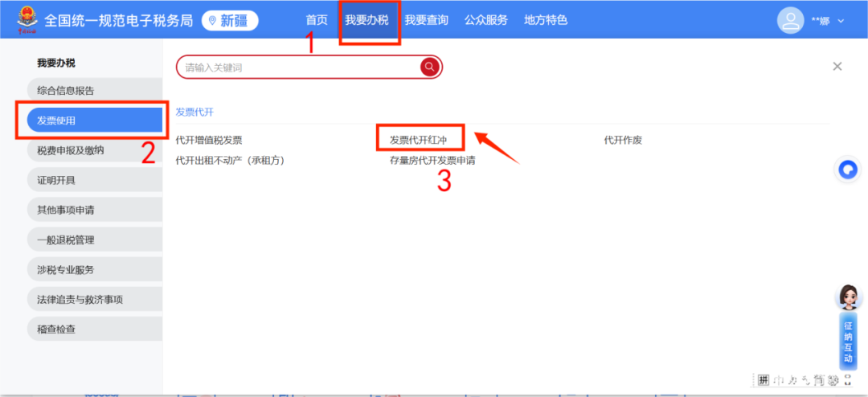Select 法律追责与救济事项 in the sidebar
Viewport: 868px width, 397px height.
point(94,300)
